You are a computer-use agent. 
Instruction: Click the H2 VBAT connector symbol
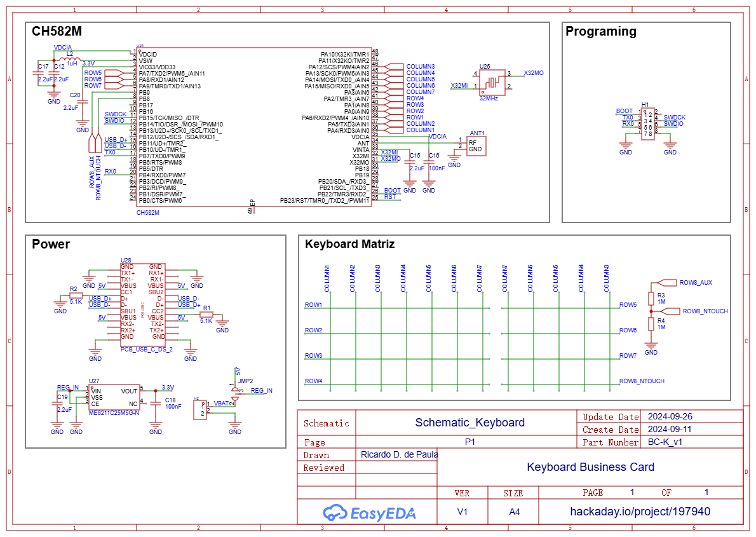201,409
